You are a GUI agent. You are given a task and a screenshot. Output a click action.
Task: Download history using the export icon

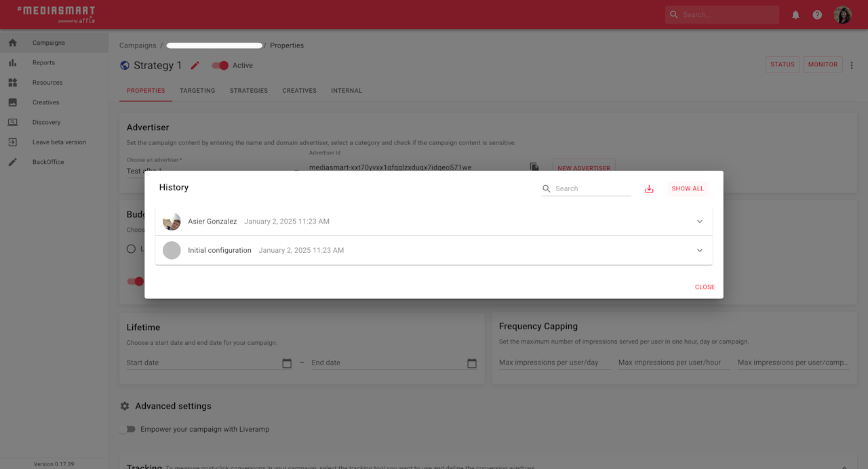pos(649,189)
